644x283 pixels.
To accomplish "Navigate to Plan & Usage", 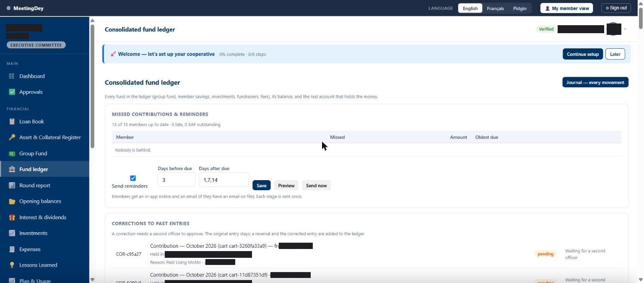I will coord(44,280).
